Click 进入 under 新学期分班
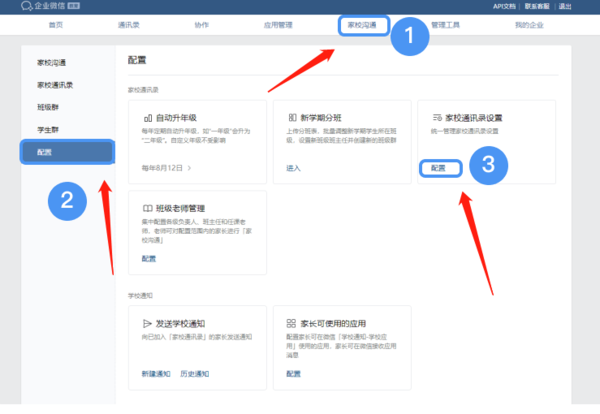Image resolution: width=600 pixels, height=414 pixels. [x=293, y=168]
